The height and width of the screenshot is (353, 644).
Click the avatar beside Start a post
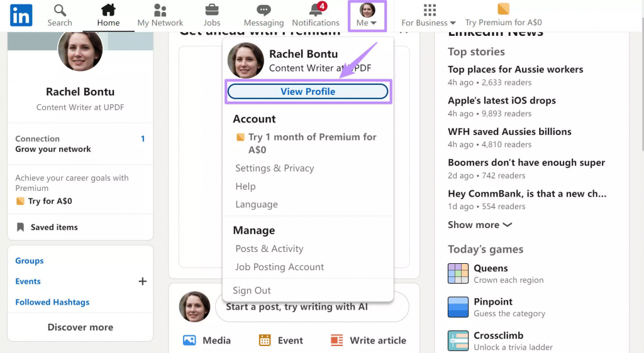195,307
